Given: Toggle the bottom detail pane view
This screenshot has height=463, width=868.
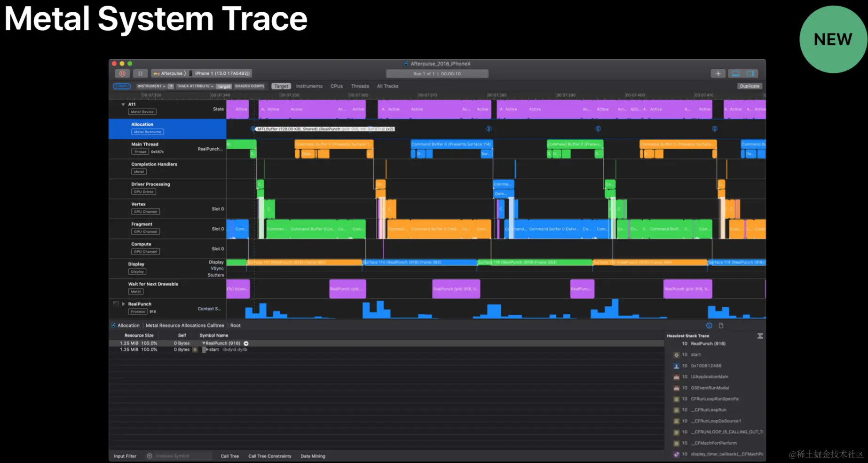Looking at the screenshot, I should pos(736,73).
